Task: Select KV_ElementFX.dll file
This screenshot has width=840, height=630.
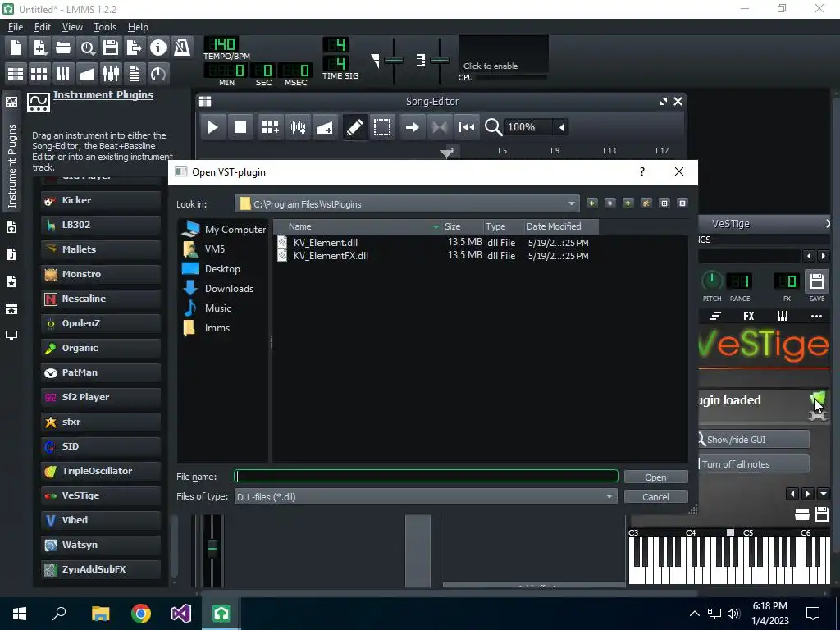Action: pos(331,256)
